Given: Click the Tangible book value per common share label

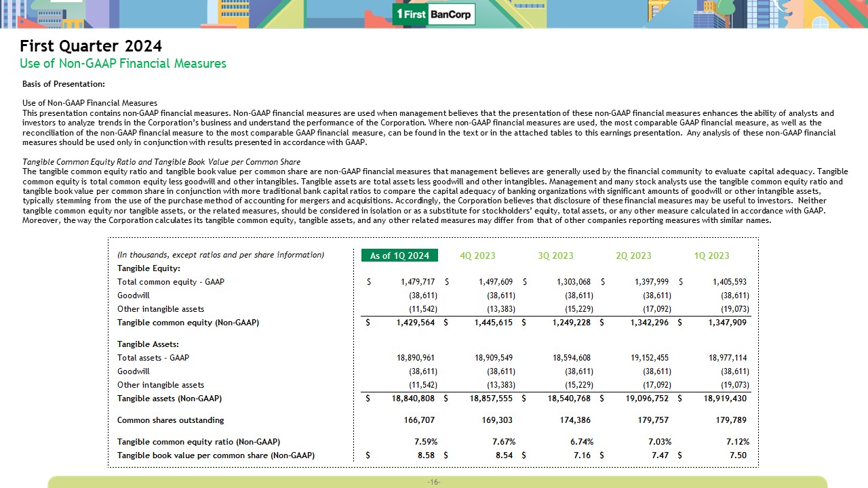Looking at the screenshot, I should (216, 455).
